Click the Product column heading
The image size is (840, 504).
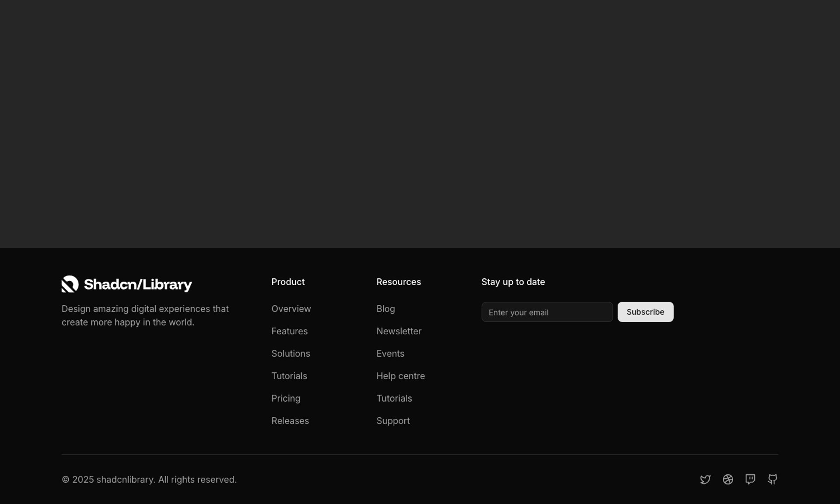click(288, 282)
